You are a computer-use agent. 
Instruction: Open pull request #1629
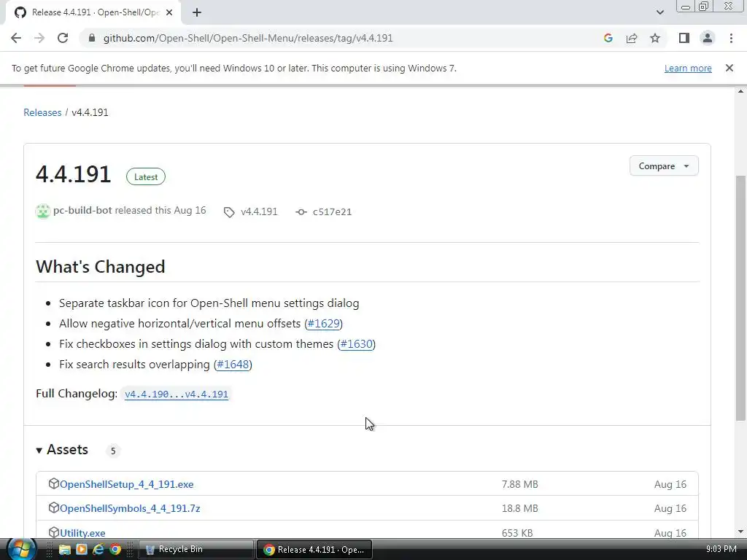[323, 324]
